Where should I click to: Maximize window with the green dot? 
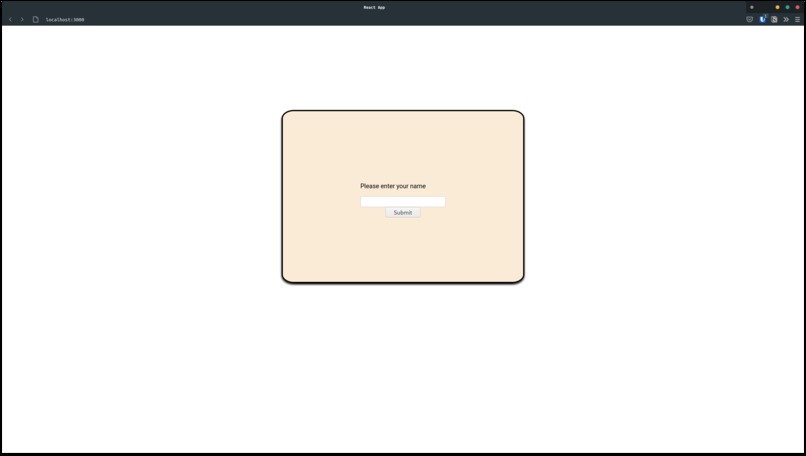coord(787,7)
